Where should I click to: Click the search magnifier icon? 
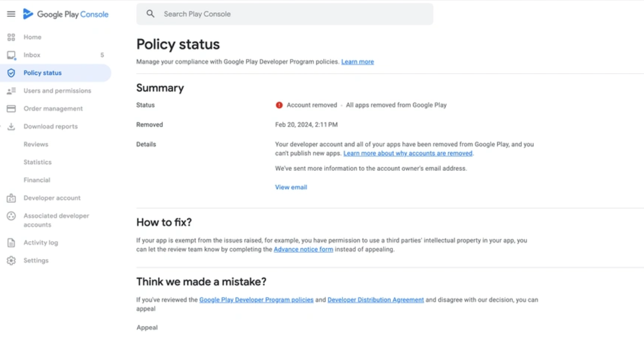pyautogui.click(x=150, y=14)
